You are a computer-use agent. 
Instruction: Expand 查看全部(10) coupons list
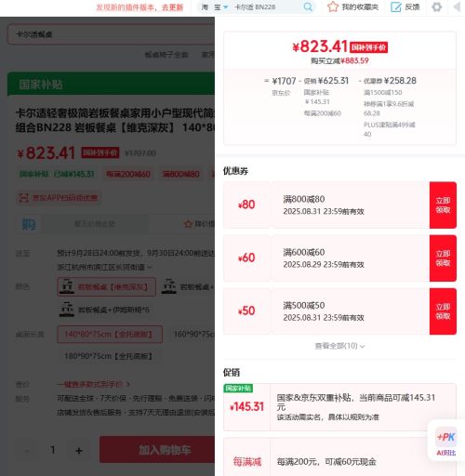pos(339,346)
